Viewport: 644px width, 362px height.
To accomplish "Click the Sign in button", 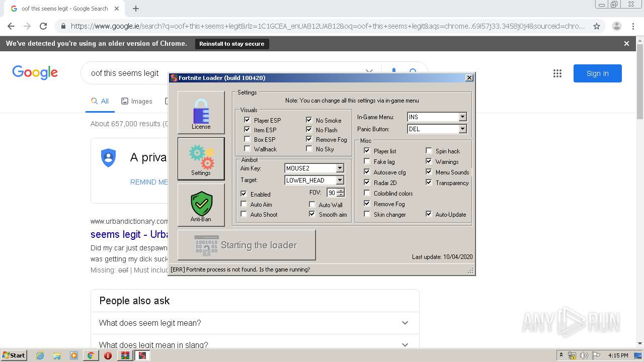I will [597, 73].
